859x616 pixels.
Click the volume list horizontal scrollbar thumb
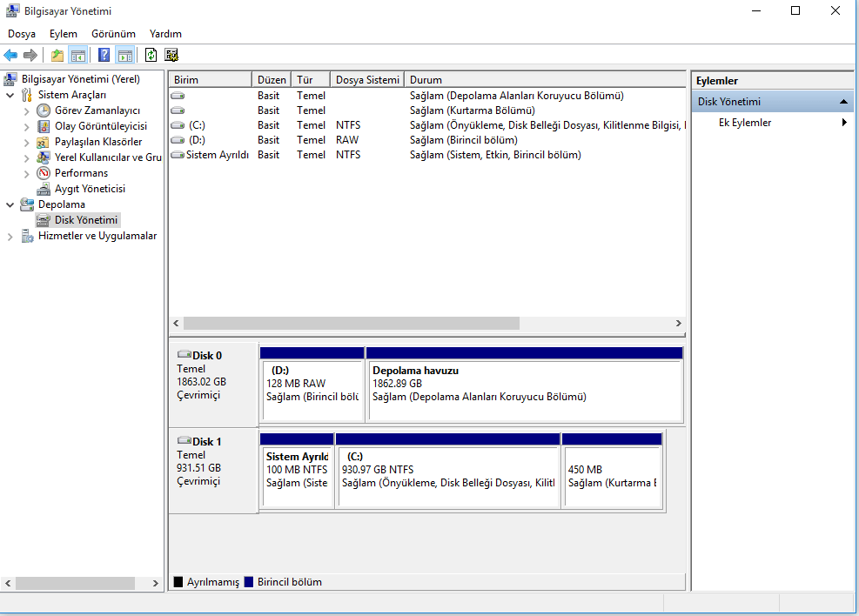point(351,323)
